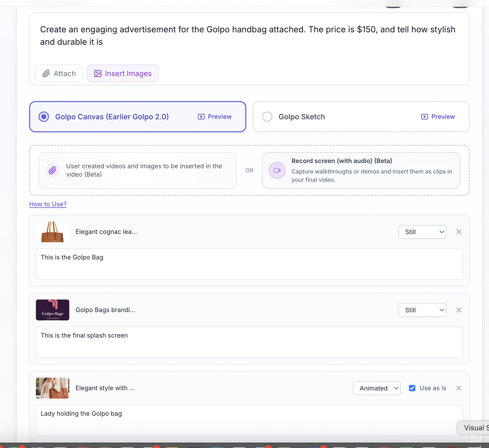
Task: Remove the Elegant cognac image entry
Action: pos(459,232)
